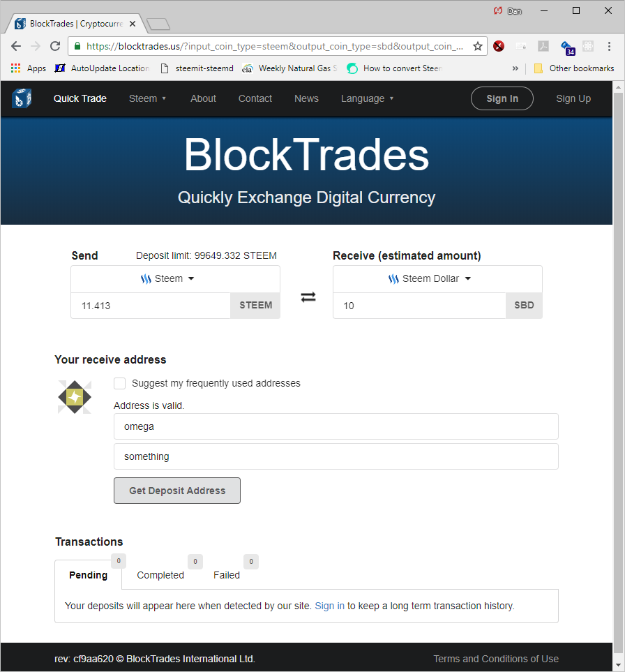Click the send amount field showing 11.413
Screen dimensions: 625x672
[151, 306]
